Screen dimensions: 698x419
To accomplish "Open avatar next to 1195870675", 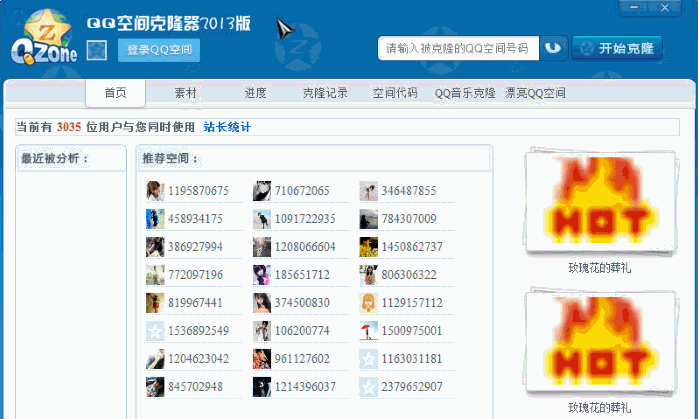I will click(x=155, y=191).
